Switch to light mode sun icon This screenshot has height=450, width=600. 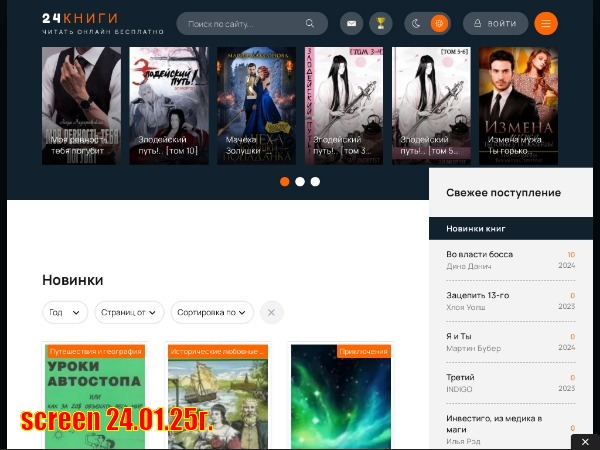(x=439, y=24)
